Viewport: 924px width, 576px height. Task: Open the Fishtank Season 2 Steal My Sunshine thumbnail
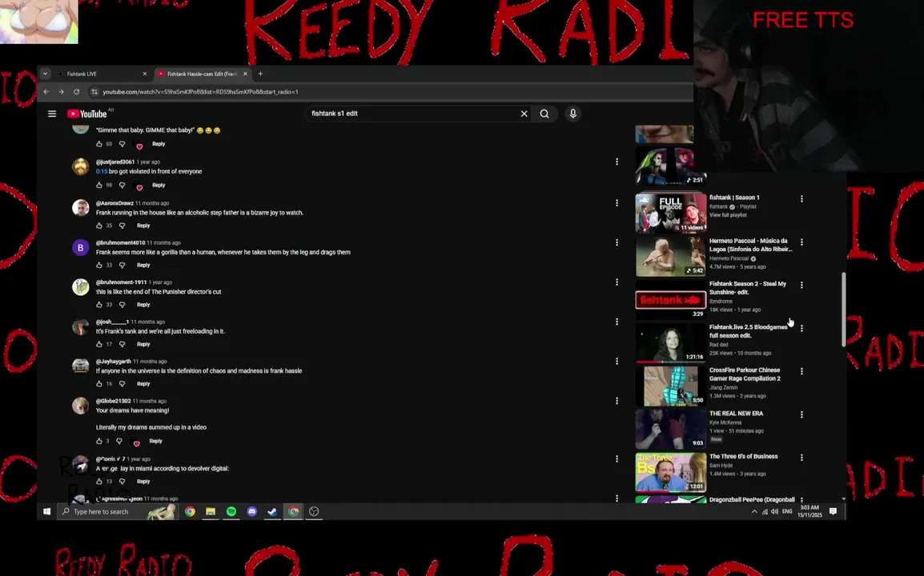click(x=671, y=299)
